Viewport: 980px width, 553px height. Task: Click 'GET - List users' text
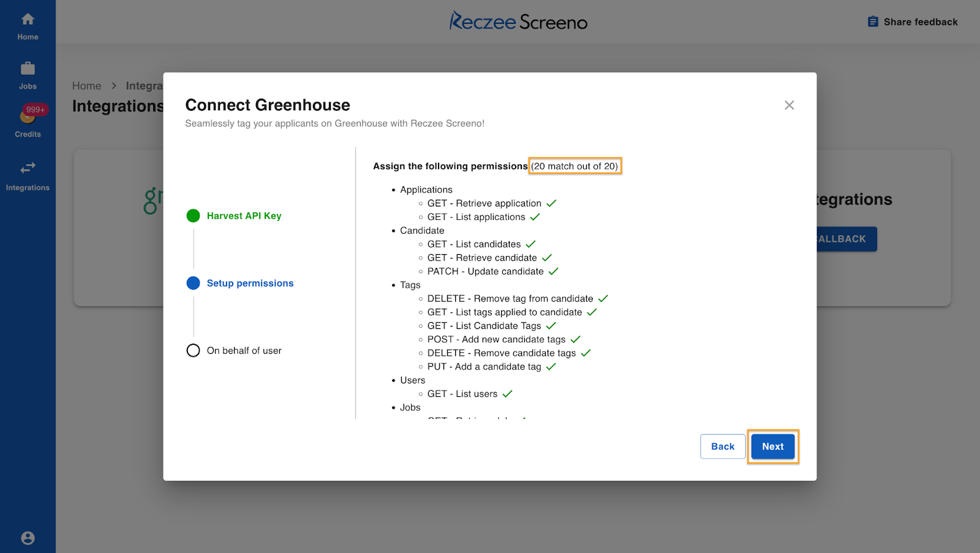[x=462, y=394]
